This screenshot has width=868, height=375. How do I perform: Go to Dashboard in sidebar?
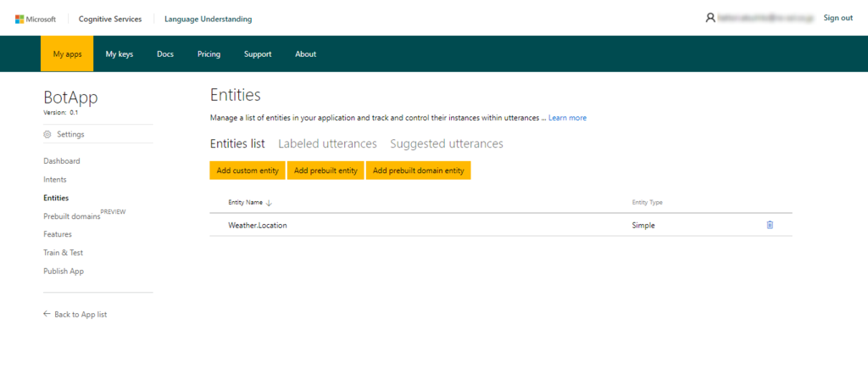coord(61,161)
